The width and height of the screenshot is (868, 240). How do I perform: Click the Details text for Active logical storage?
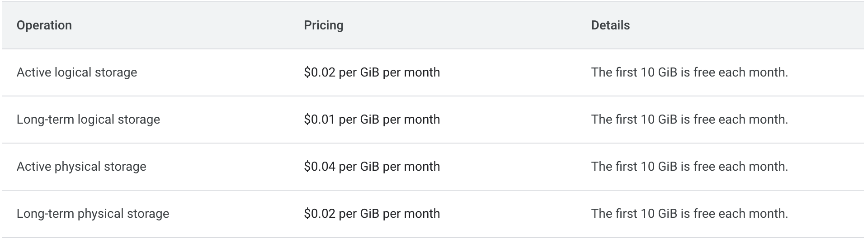pos(689,72)
